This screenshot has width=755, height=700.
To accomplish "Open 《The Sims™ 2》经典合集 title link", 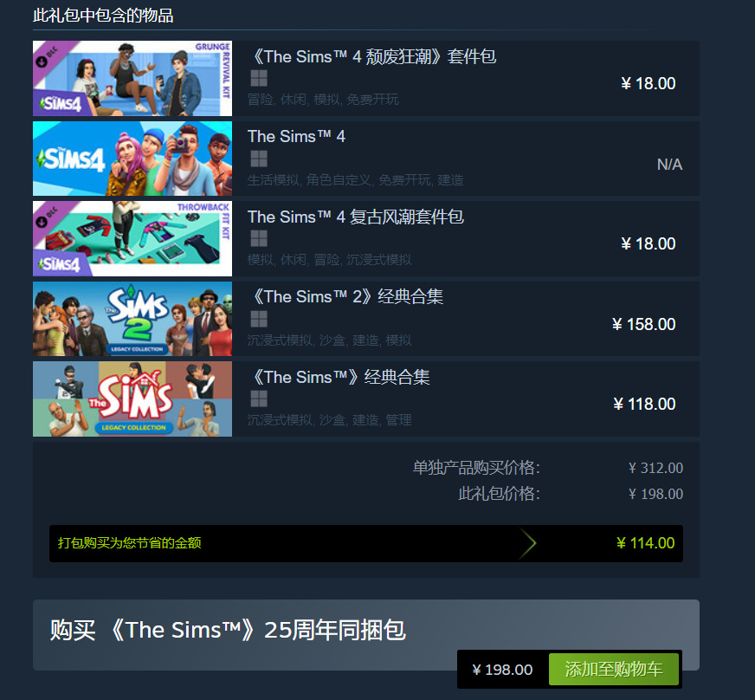I will click(345, 297).
